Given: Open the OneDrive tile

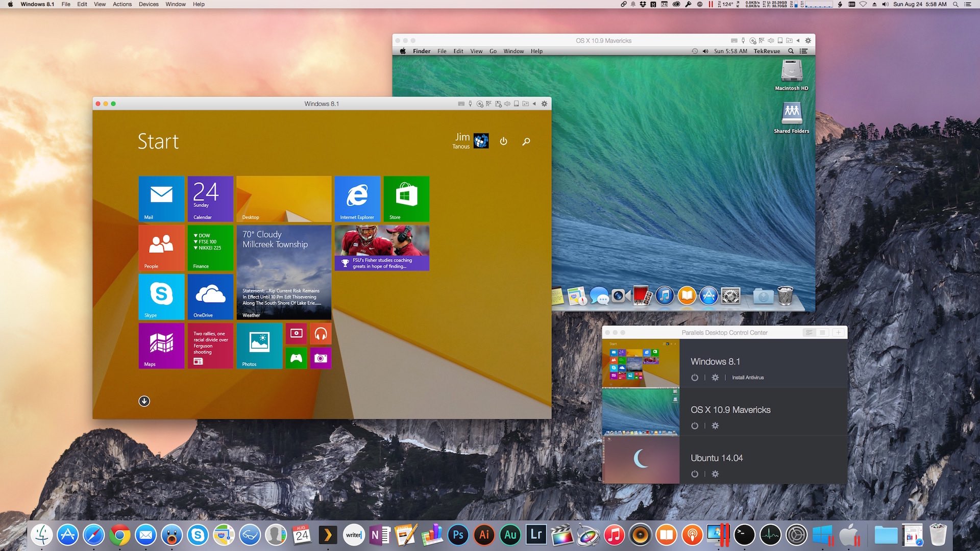Looking at the screenshot, I should pos(210,296).
